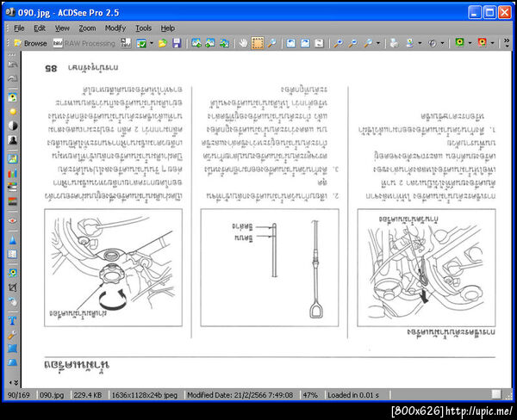The image size is (517, 420).
Task: Click Redo arrow icon in edit sidebar
Action: (12, 78)
